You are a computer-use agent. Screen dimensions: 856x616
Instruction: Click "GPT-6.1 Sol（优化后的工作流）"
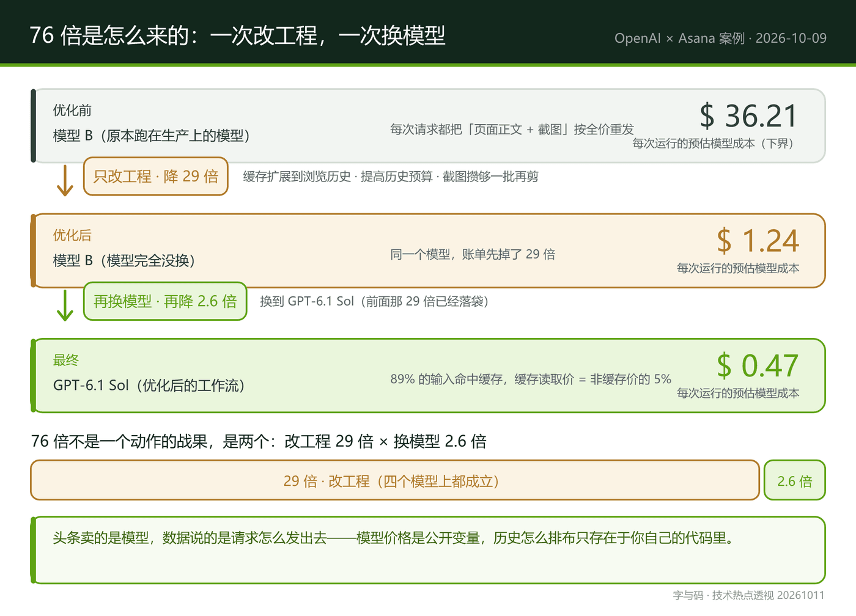(149, 386)
